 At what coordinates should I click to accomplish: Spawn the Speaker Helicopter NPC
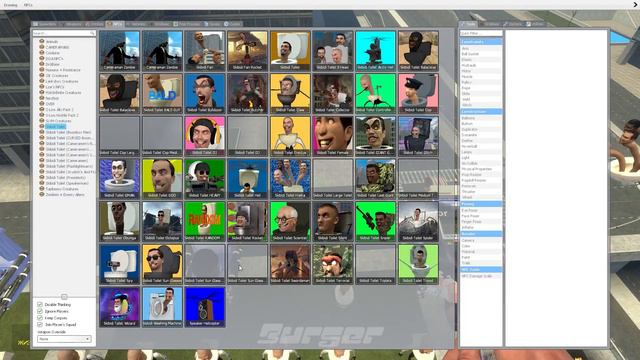point(204,307)
